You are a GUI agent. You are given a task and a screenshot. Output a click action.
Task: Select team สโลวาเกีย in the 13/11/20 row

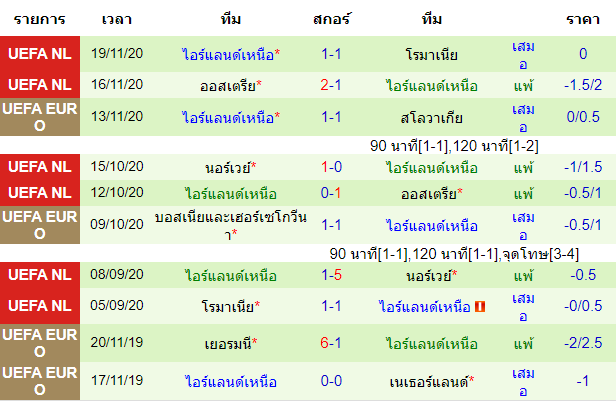pos(431,117)
